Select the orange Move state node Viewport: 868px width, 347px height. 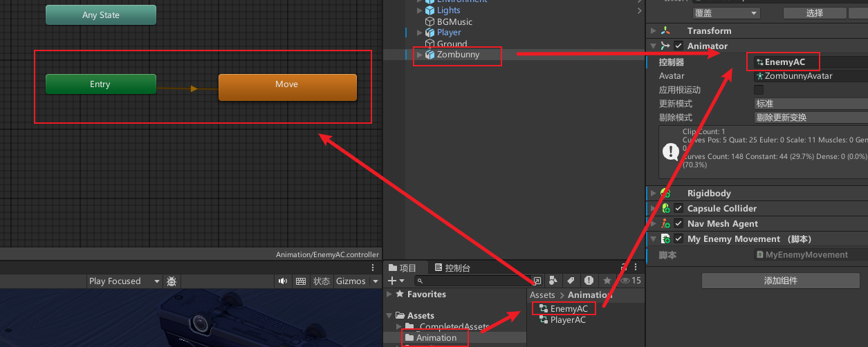point(288,87)
